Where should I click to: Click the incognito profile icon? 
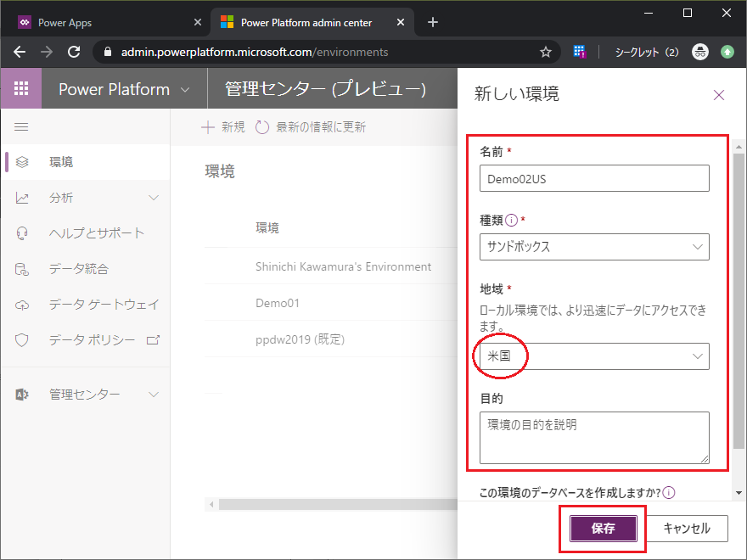(x=699, y=52)
